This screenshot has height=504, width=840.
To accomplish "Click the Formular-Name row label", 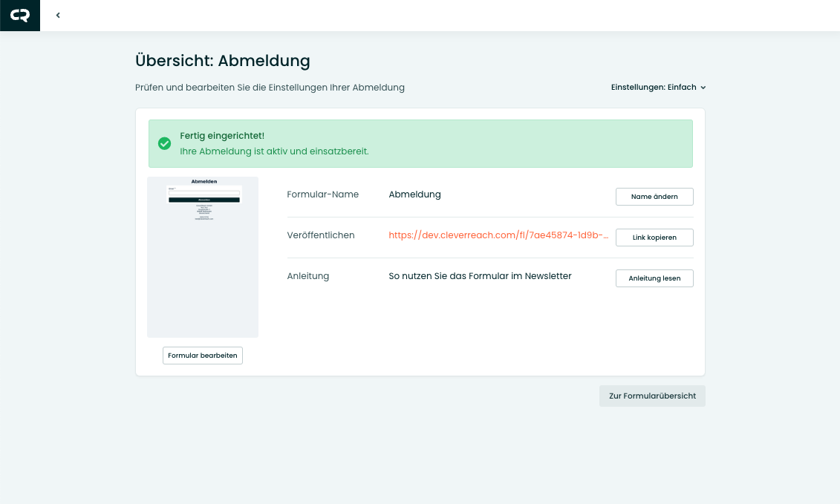I will tap(322, 194).
